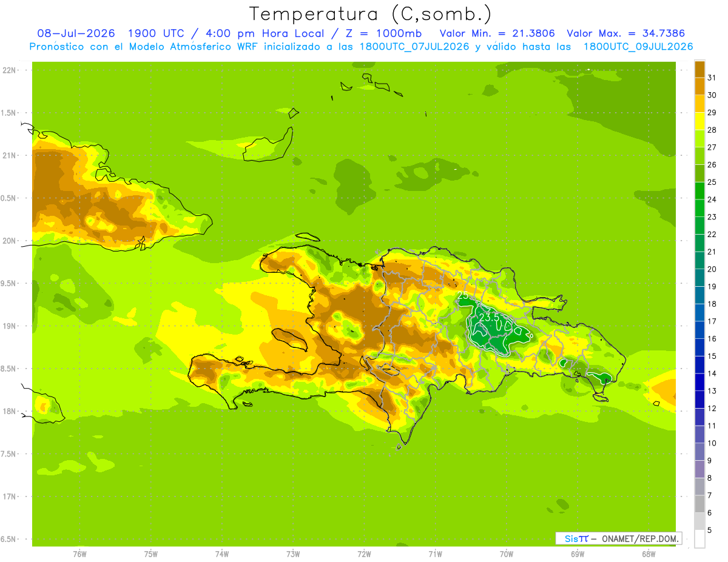Screen dimensions: 728x562
Task: Pick yellow legend swatch between 28 and 29
Action: [700, 121]
